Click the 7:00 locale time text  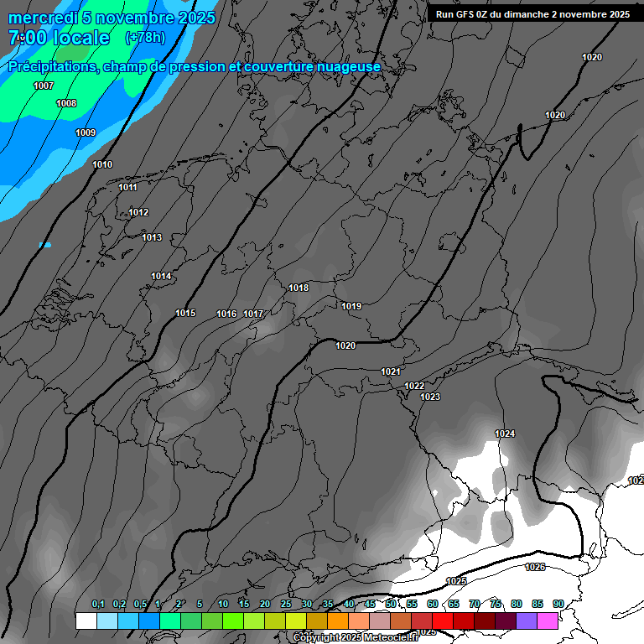click(x=59, y=38)
